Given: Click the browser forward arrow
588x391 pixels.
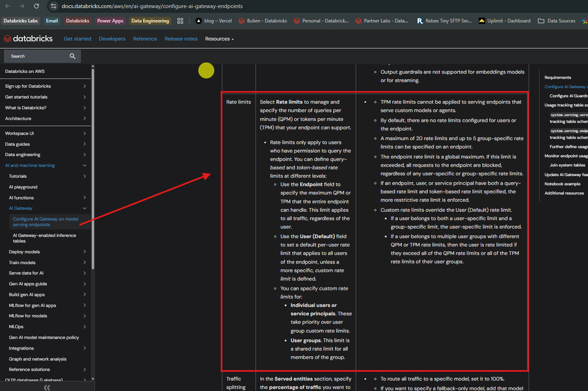Looking at the screenshot, I should tap(22, 6).
